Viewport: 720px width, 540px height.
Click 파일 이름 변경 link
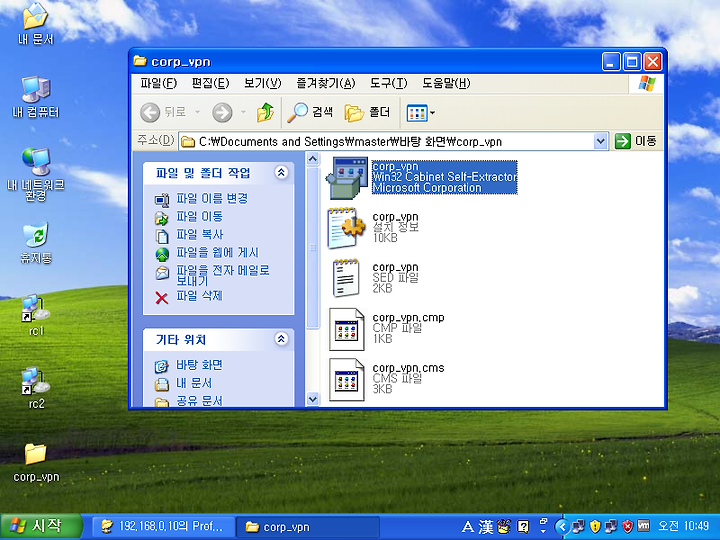point(212,198)
